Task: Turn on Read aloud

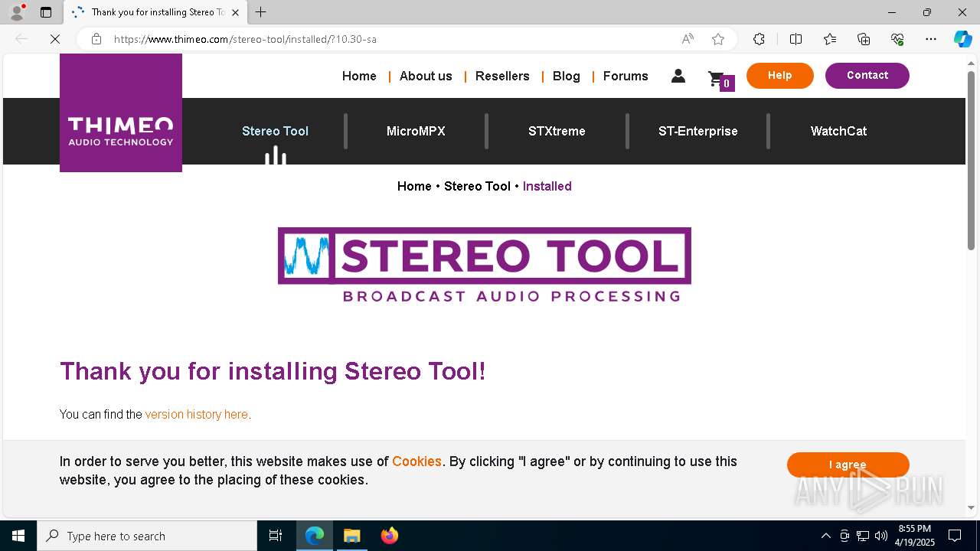Action: [x=688, y=39]
